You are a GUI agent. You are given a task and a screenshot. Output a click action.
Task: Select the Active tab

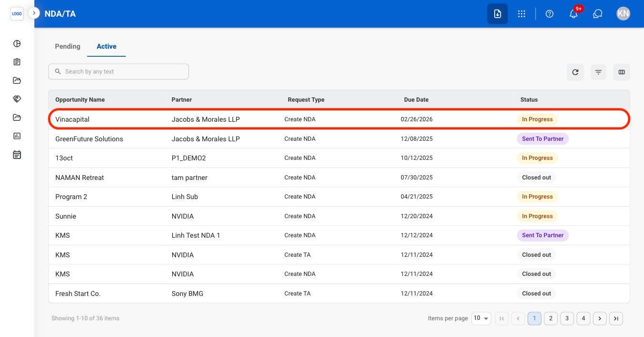106,46
